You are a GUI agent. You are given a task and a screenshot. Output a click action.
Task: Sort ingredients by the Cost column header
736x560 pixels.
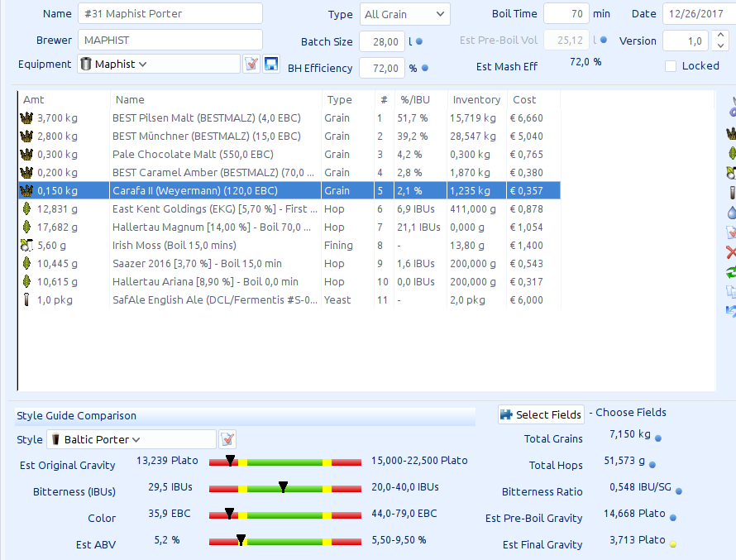click(x=524, y=99)
